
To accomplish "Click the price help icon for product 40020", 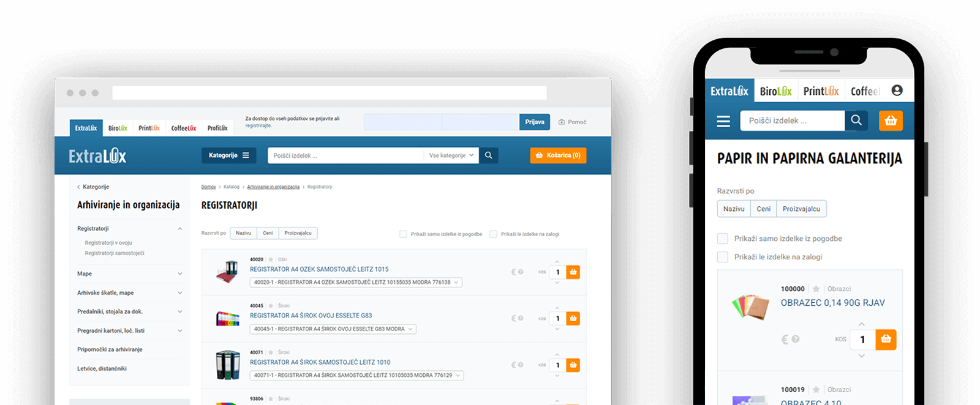I will click(521, 272).
